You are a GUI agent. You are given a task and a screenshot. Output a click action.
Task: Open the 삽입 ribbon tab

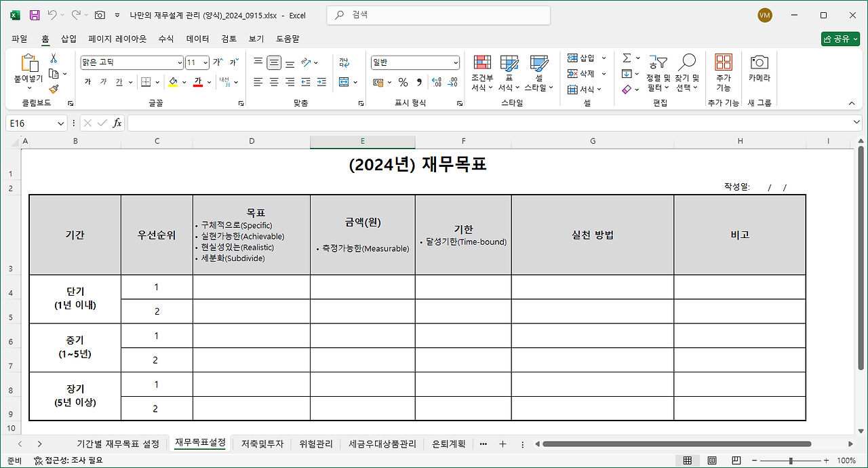click(x=68, y=39)
